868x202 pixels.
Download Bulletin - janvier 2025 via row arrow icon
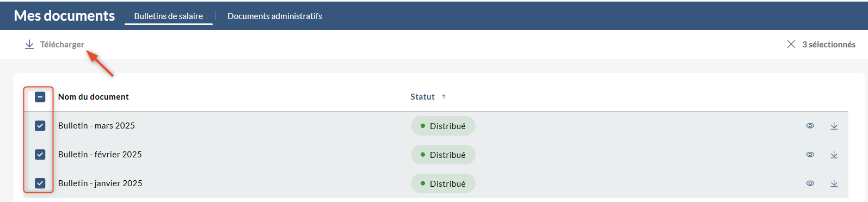(x=834, y=183)
